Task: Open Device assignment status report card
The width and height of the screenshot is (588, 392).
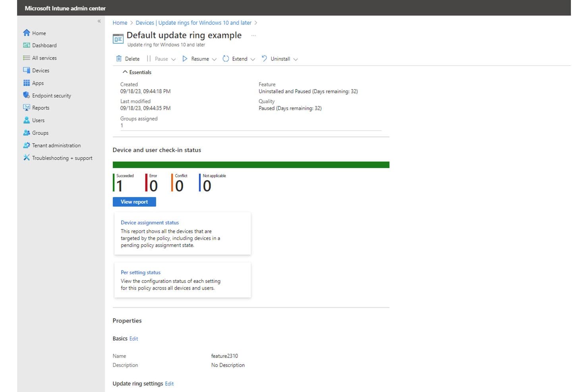Action: 183,234
